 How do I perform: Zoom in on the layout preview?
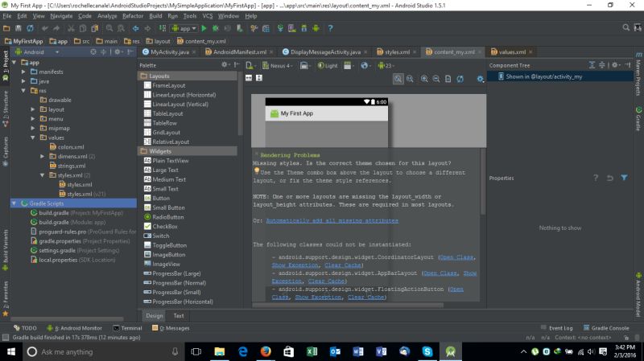point(424,79)
